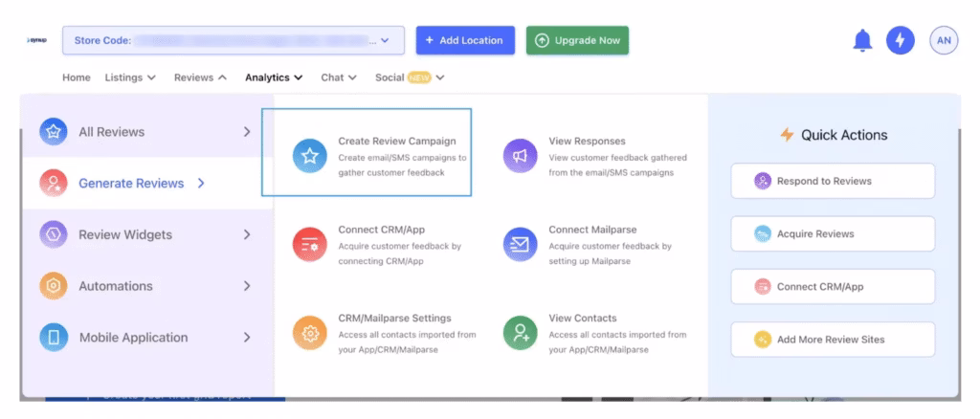Click the Add Location button
The image size is (980, 419).
click(x=465, y=40)
